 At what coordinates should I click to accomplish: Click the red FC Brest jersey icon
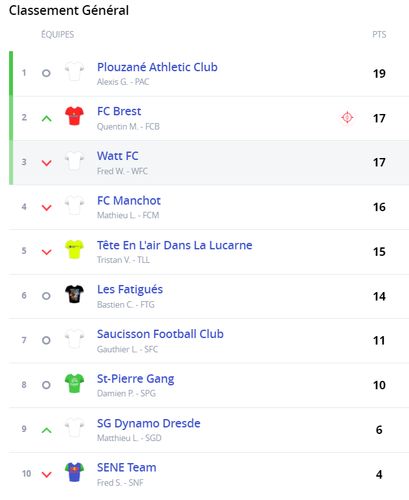(74, 116)
